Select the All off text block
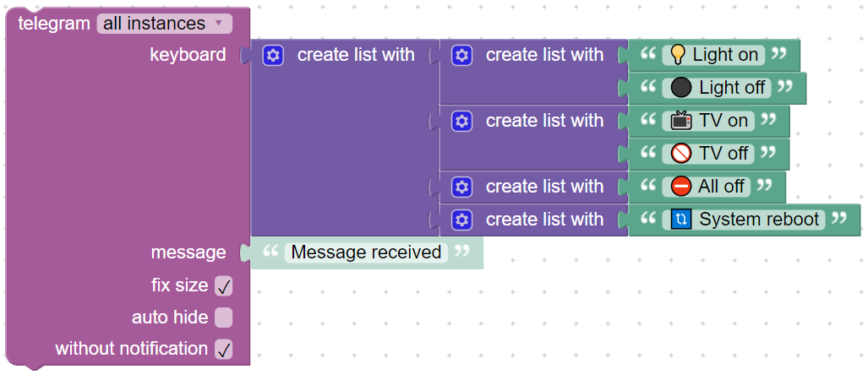Image resolution: width=868 pixels, height=380 pixels. coord(722,187)
